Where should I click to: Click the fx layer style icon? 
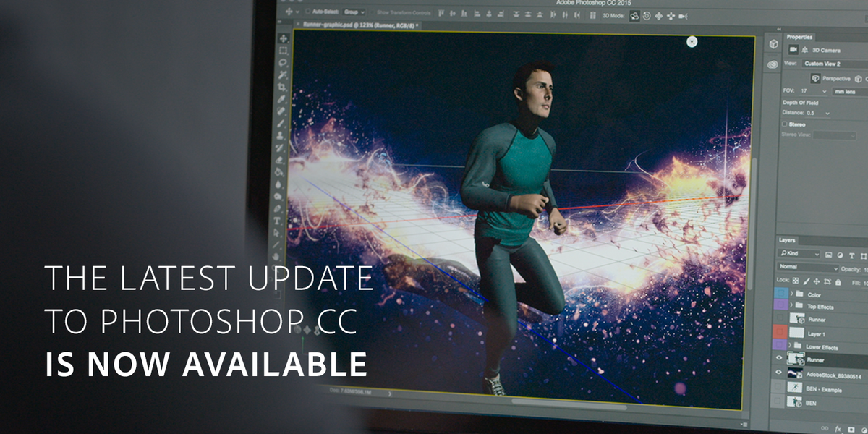pyautogui.click(x=838, y=428)
